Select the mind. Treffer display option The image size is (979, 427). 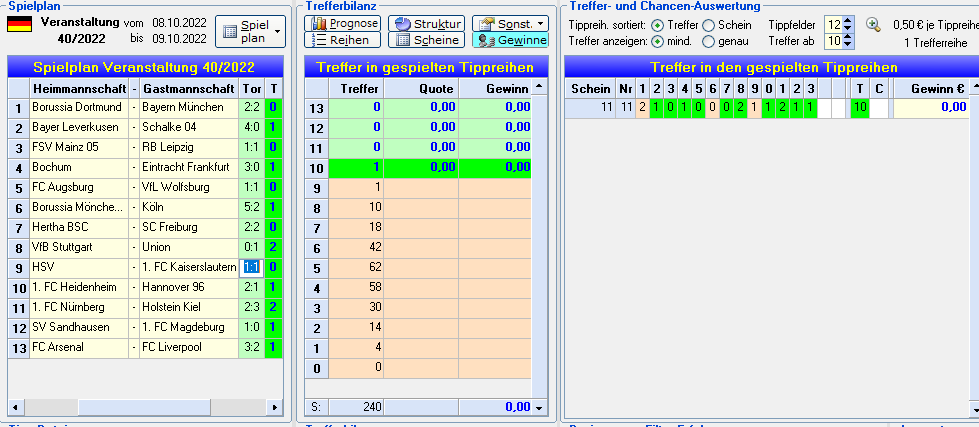coord(657,42)
